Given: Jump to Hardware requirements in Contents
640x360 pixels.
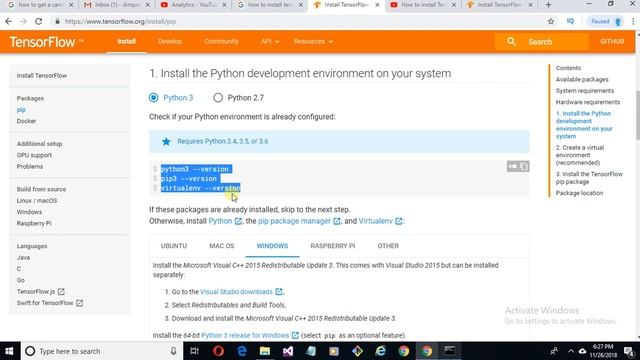Looking at the screenshot, I should (x=588, y=102).
